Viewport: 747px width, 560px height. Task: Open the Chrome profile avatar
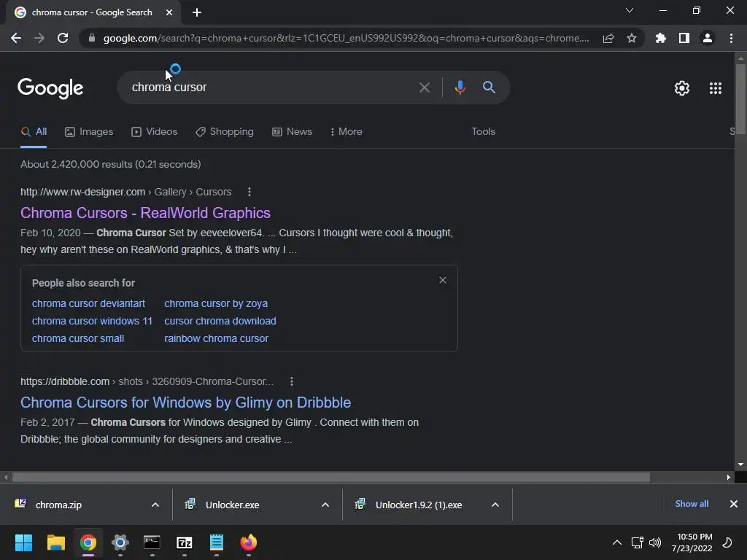(x=708, y=38)
